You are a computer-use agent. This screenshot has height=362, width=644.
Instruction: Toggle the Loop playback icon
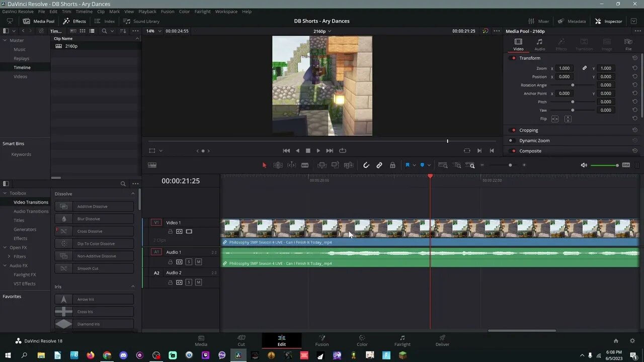click(343, 151)
